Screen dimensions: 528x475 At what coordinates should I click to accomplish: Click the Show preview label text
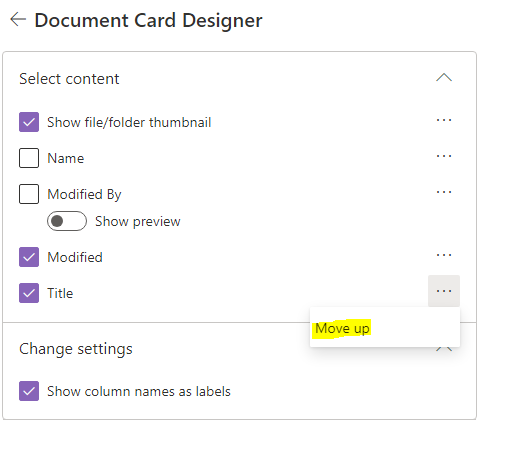click(138, 222)
